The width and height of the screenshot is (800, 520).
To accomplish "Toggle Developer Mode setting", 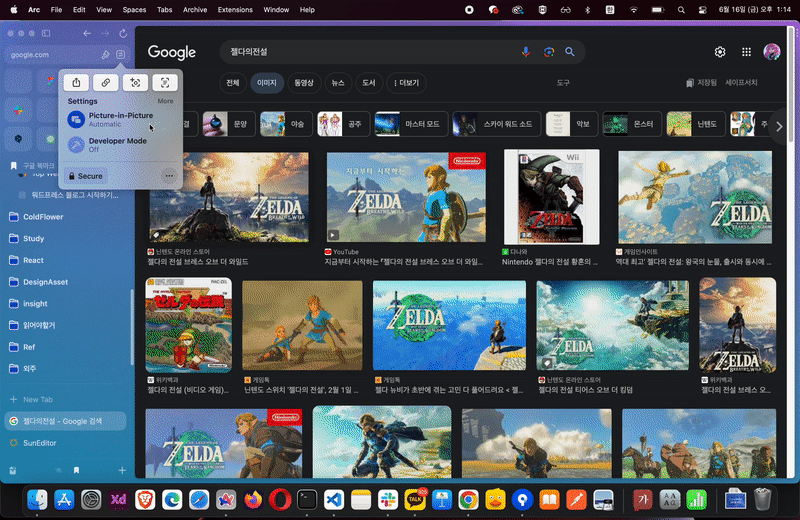I will [x=120, y=145].
